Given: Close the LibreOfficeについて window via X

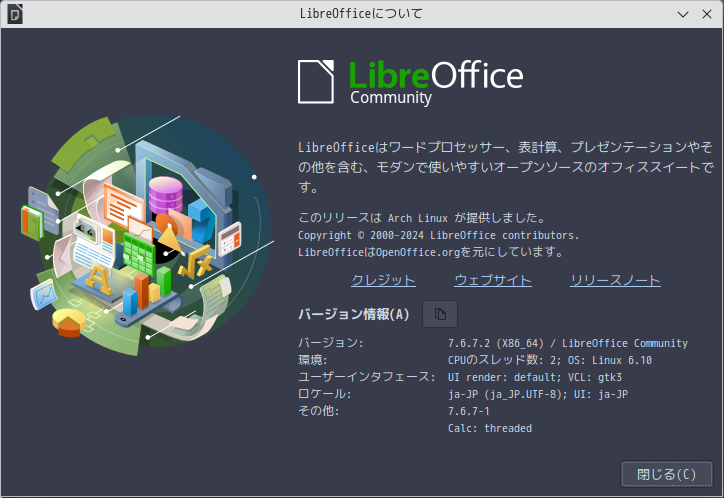Looking at the screenshot, I should [x=706, y=14].
